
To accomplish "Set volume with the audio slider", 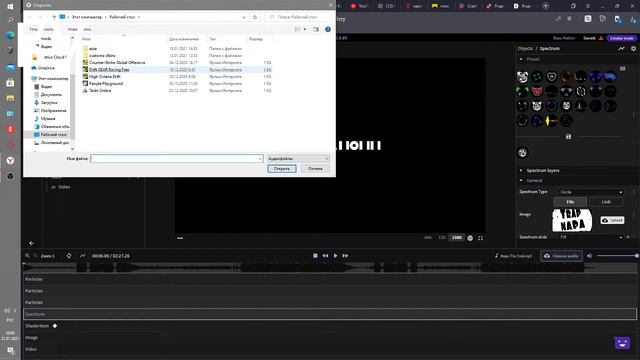I will point(617,256).
